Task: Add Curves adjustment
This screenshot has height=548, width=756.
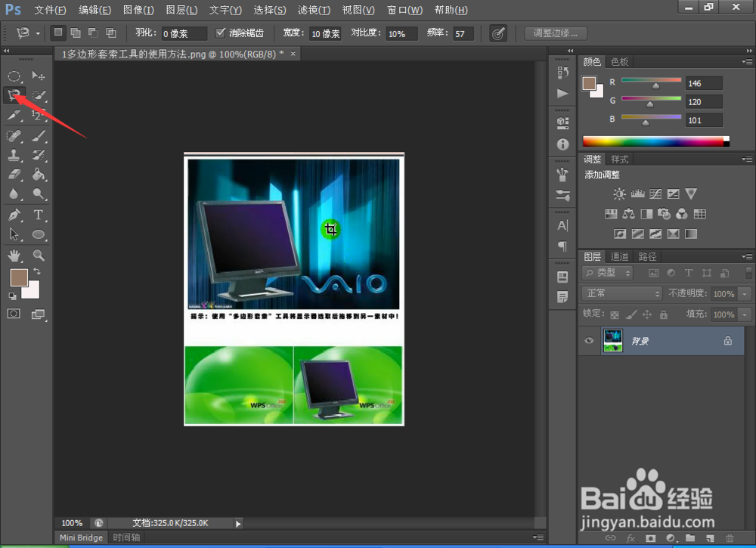Action: pyautogui.click(x=655, y=194)
